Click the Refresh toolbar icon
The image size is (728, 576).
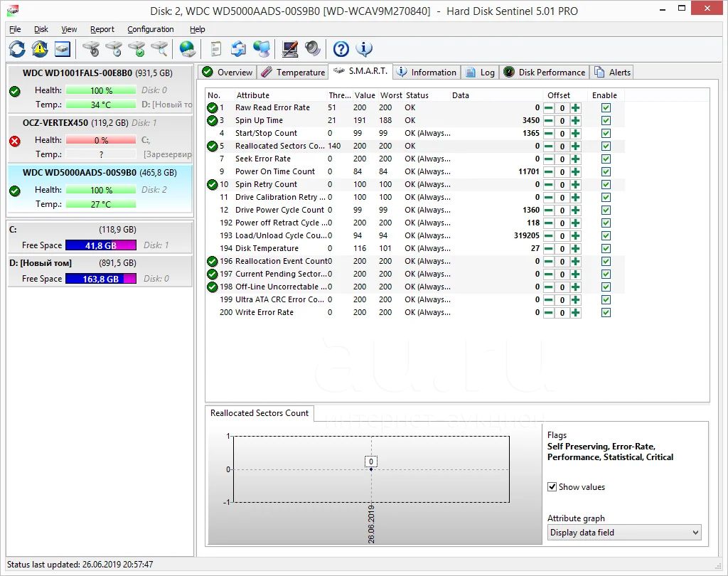[x=17, y=49]
